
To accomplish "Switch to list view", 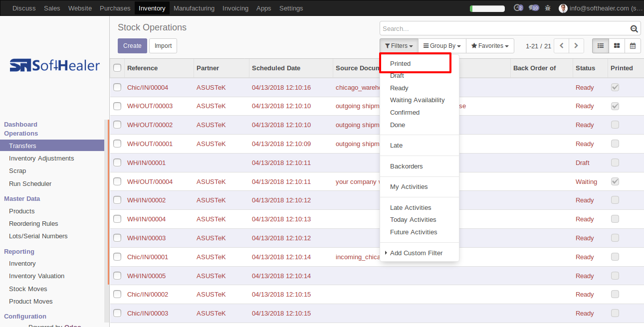I will coord(601,46).
